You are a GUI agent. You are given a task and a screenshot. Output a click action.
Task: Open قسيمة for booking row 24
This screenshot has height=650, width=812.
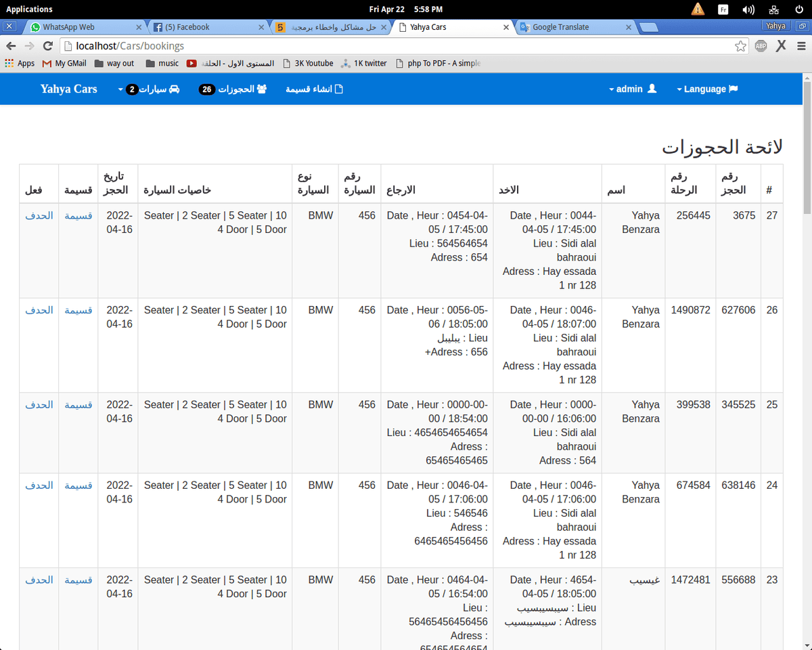click(78, 485)
